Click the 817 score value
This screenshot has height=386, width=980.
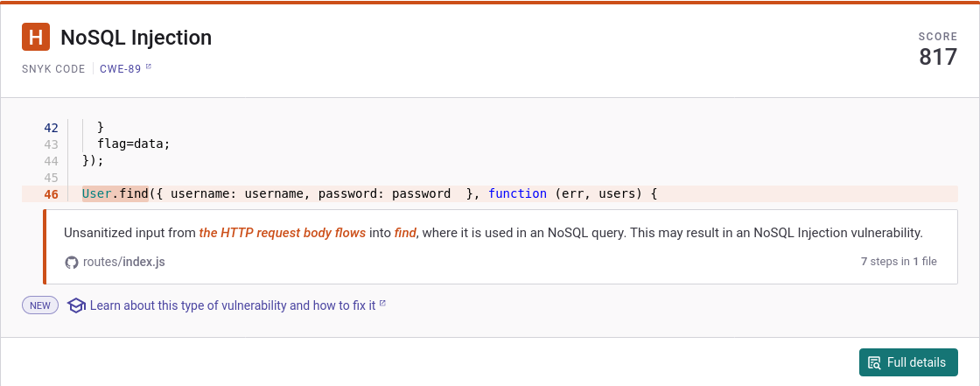pos(937,58)
